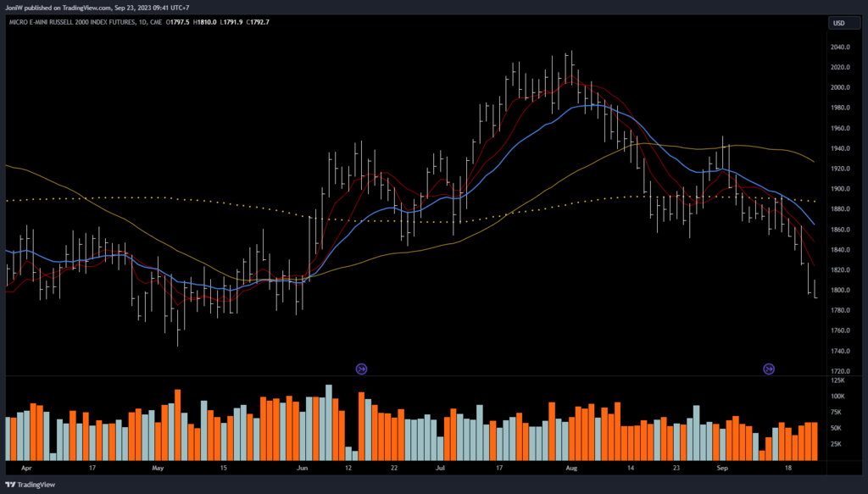Image resolution: width=868 pixels, height=494 pixels.
Task: Click the Sep label on the time axis
Action: [721, 467]
